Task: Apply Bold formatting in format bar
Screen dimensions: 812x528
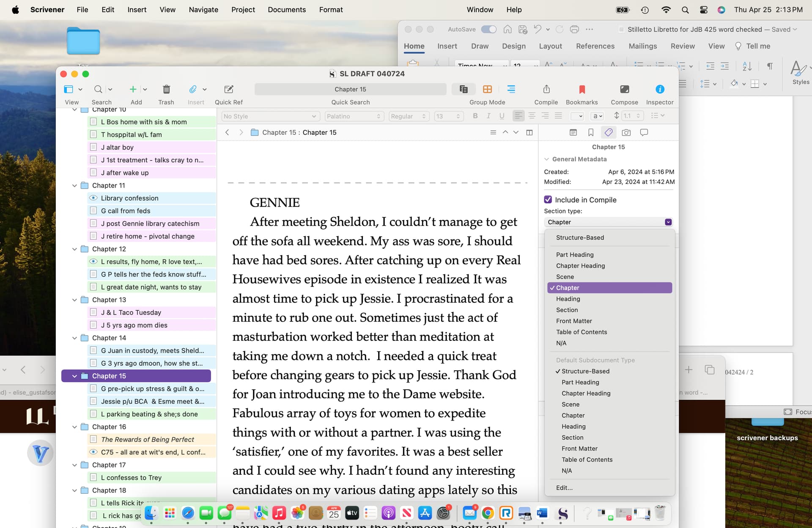Action: pyautogui.click(x=475, y=116)
